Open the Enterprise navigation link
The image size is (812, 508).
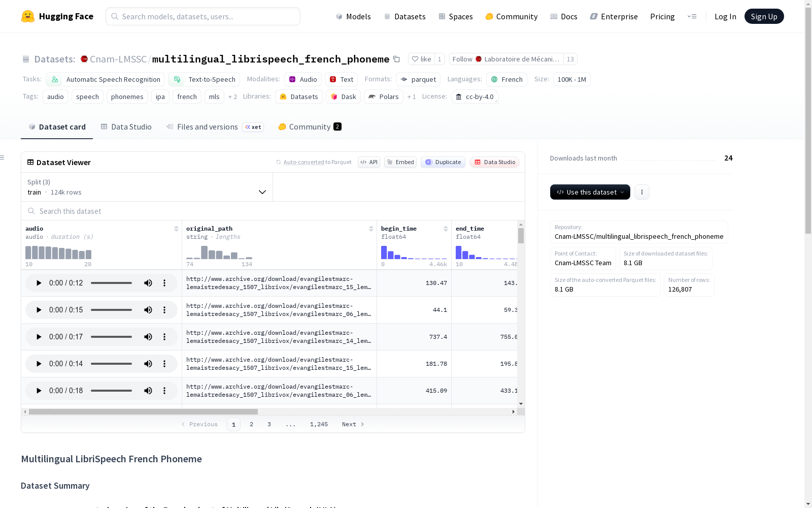tap(614, 16)
